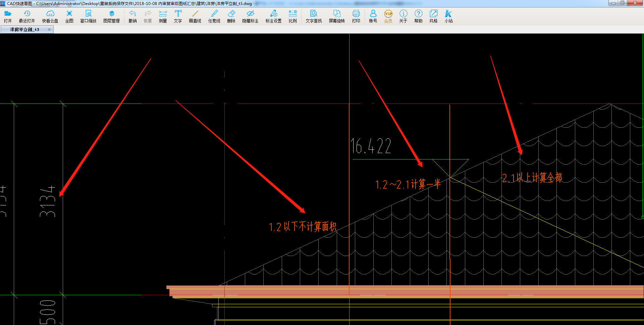Click the 1.2以下不计算面积 annotation

pos(303,226)
